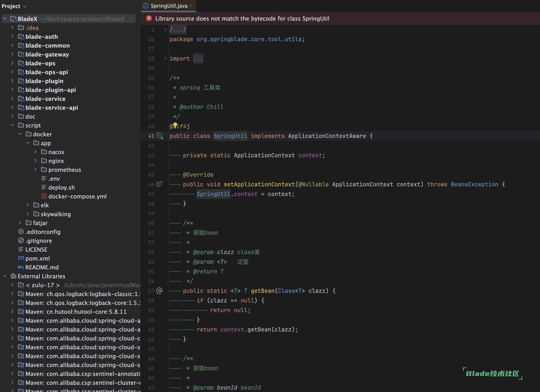Viewport: 540px width, 392px height.
Task: Expand the folded import block on line 28
Action: [165, 58]
